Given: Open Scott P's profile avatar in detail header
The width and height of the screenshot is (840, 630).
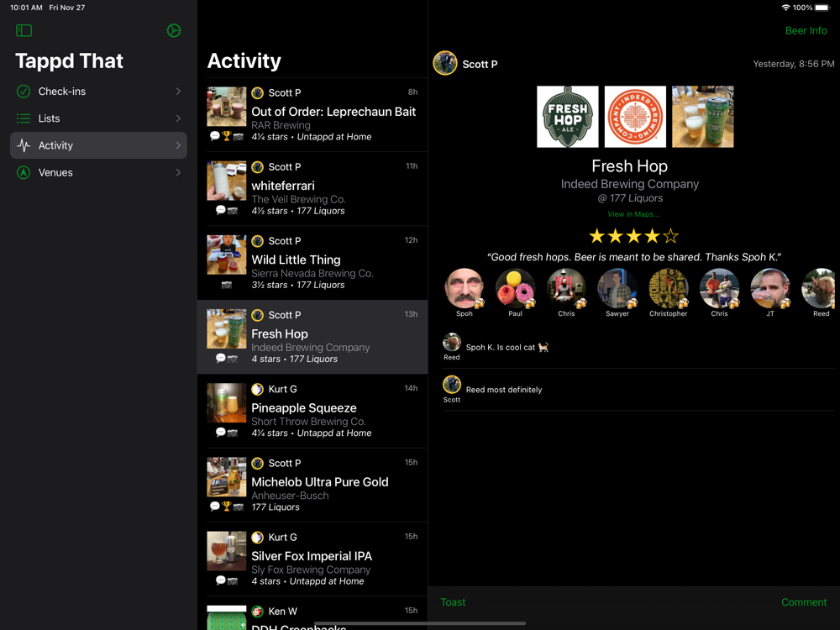Looking at the screenshot, I should click(x=444, y=63).
